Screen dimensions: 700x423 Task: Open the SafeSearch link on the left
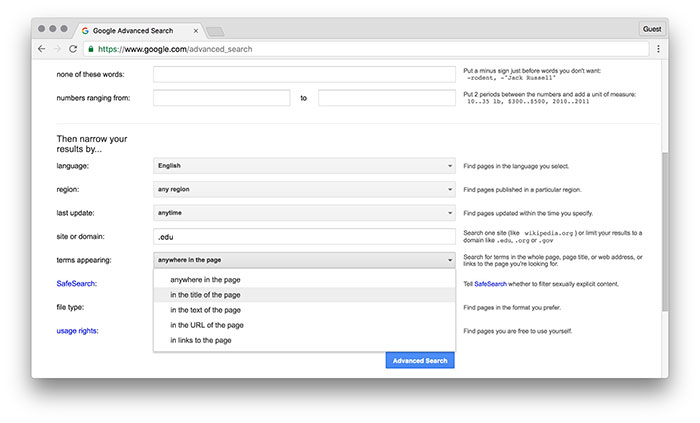[x=76, y=283]
